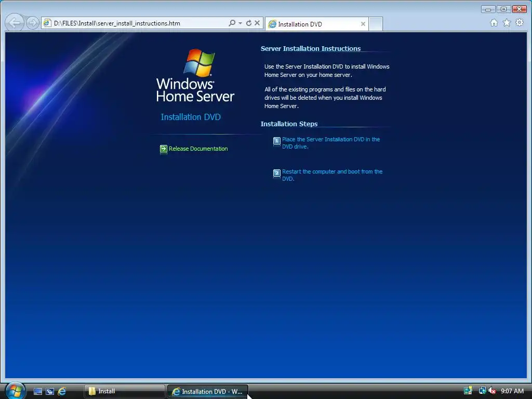Stop loading with the address bar X
Viewport: 532px width, 399px height.
tap(257, 23)
